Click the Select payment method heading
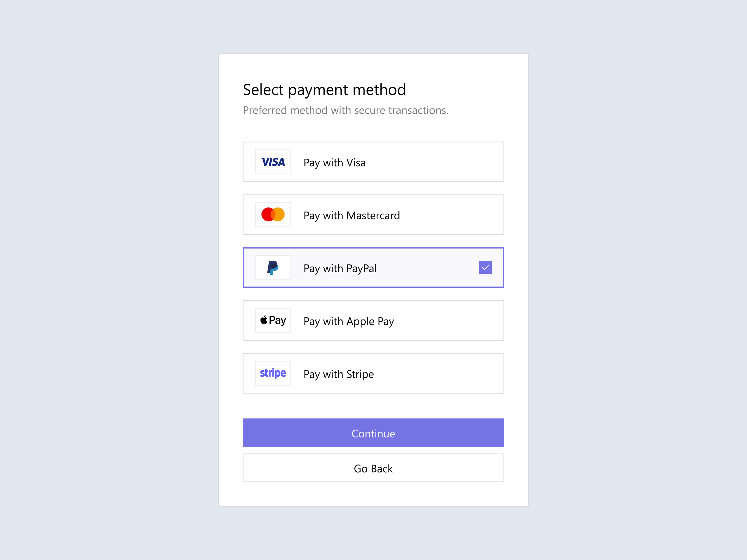The height and width of the screenshot is (560, 747). tap(324, 90)
